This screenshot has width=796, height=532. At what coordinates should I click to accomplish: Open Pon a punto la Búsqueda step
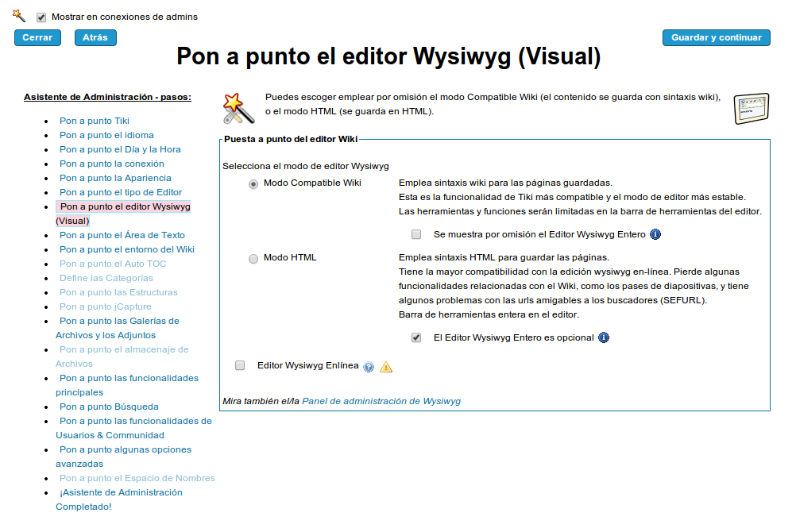pyautogui.click(x=109, y=407)
